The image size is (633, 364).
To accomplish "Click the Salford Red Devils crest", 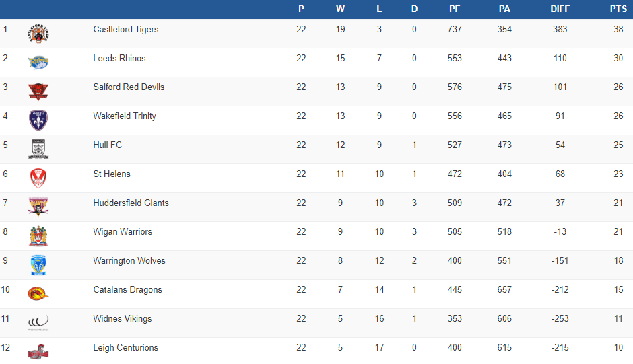I will coord(38,91).
